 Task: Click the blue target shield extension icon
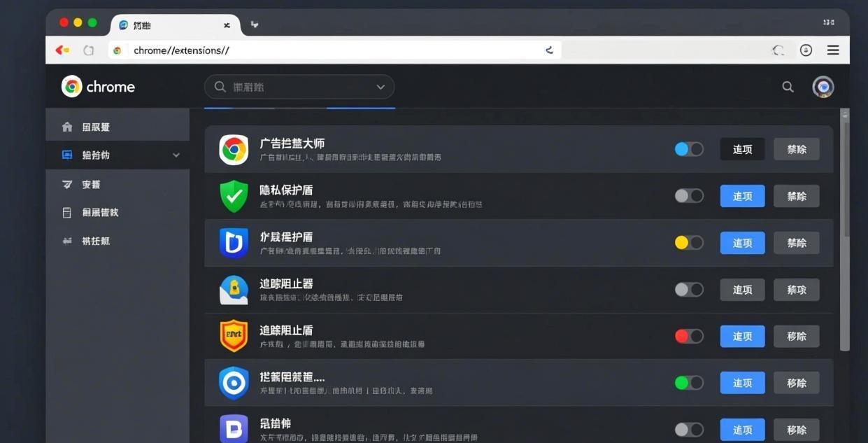234,383
